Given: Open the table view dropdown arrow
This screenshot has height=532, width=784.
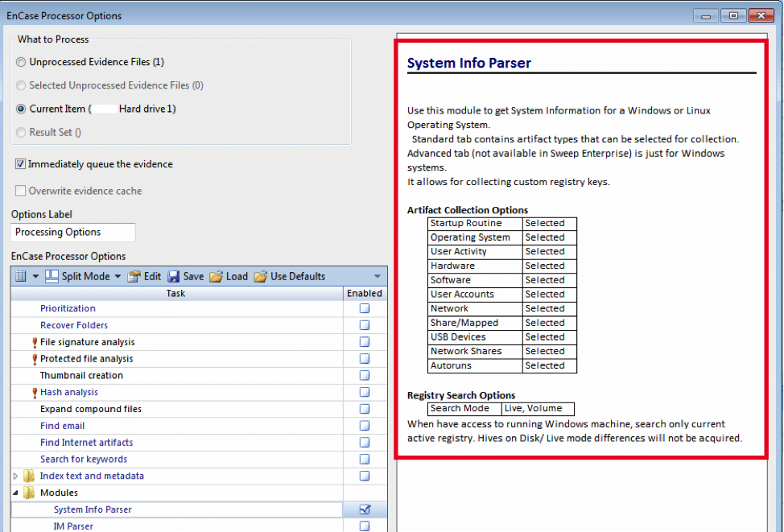Looking at the screenshot, I should point(35,276).
